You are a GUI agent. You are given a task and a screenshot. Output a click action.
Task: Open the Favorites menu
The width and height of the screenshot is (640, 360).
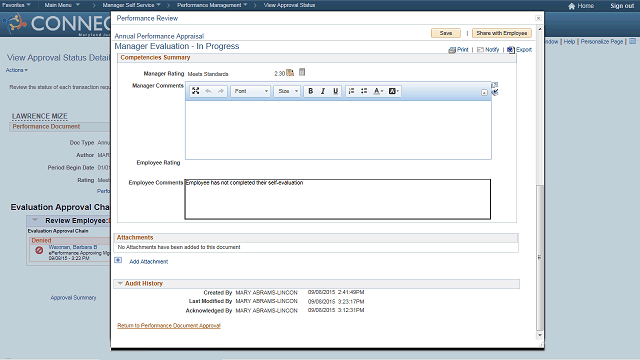click(16, 5)
